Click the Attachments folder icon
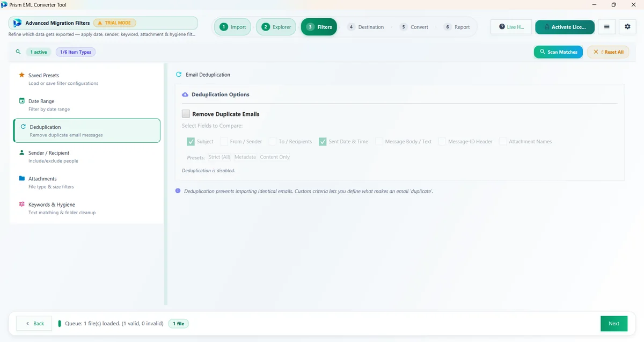 pyautogui.click(x=22, y=178)
